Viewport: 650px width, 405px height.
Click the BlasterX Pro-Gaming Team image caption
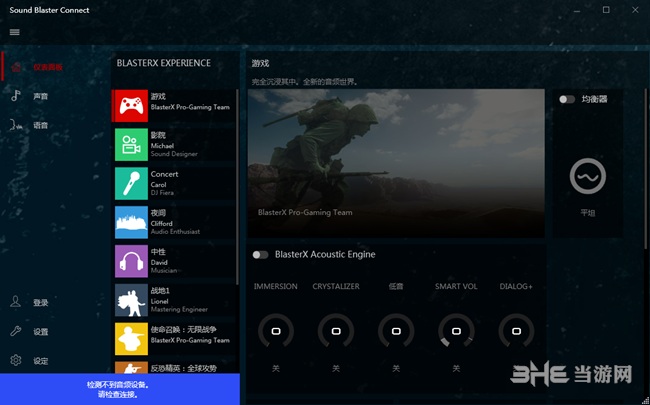click(305, 212)
